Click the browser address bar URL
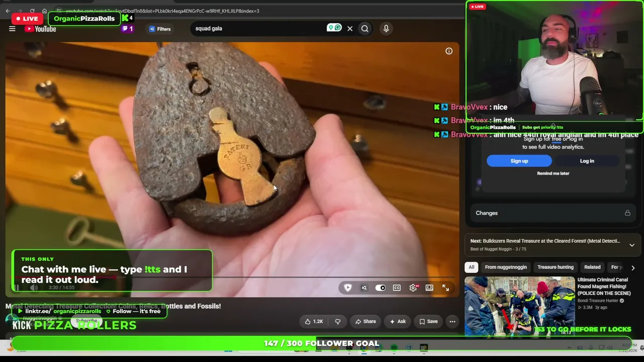Viewport: 644px width, 362px height. 162,11
